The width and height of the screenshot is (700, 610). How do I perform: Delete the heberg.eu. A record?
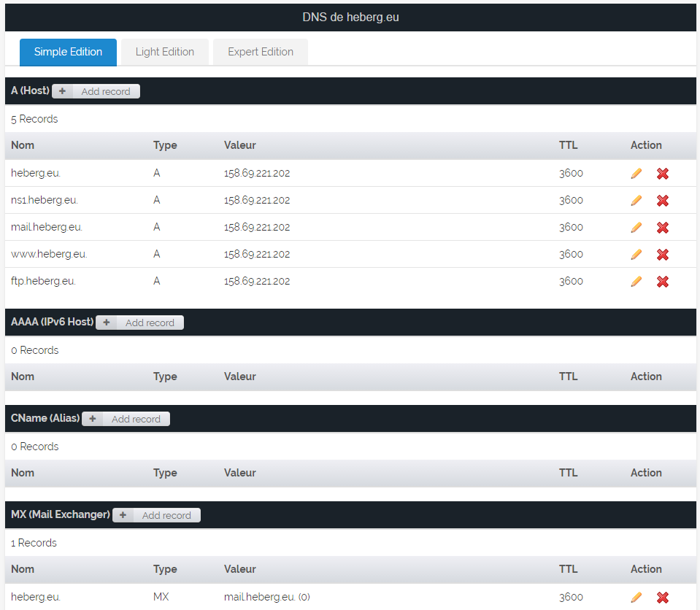663,174
